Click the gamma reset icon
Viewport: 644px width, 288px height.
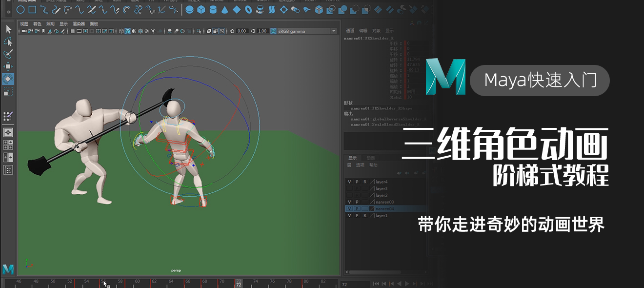tap(253, 31)
